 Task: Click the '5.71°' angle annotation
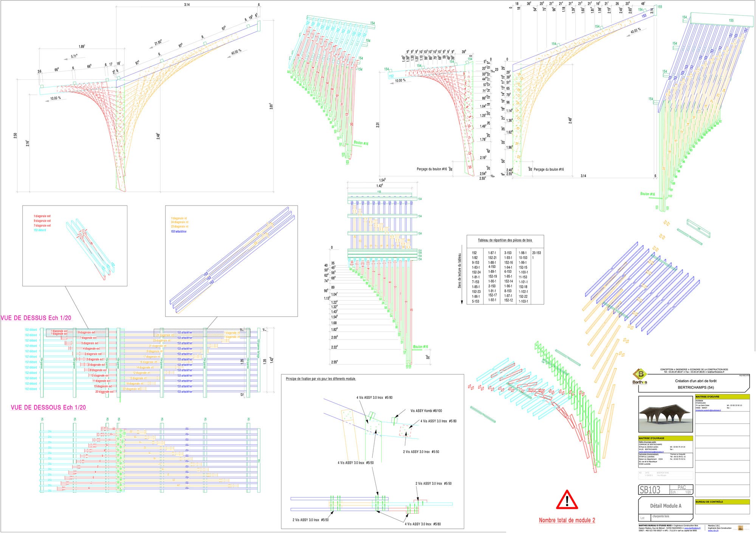[74, 56]
